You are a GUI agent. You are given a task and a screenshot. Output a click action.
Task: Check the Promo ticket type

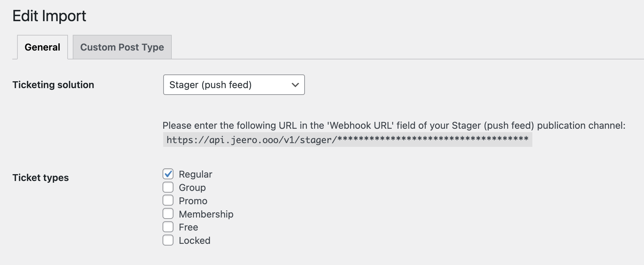click(168, 200)
